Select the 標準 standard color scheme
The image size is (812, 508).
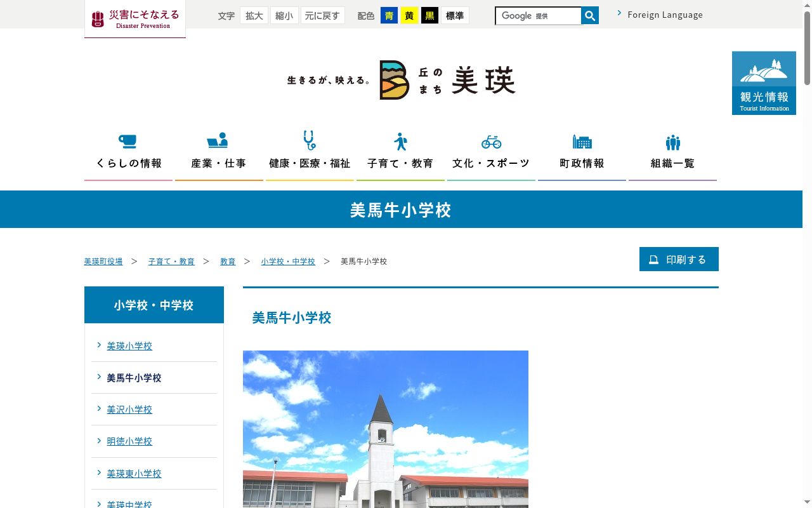pos(455,16)
